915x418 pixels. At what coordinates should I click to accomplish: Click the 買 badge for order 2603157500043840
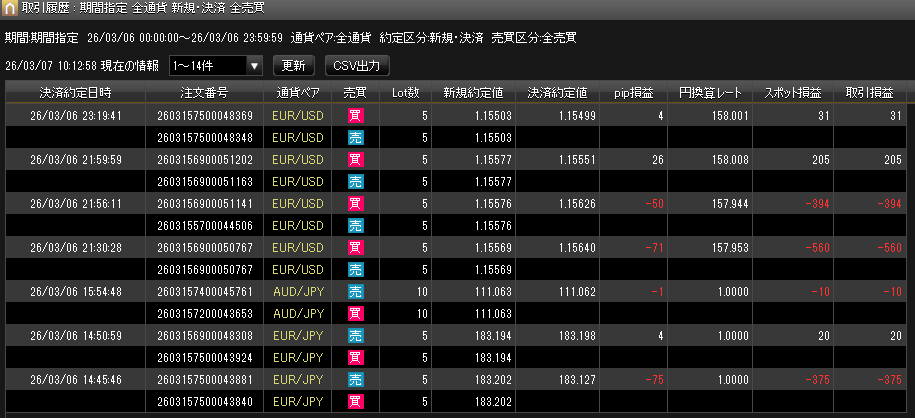355,401
